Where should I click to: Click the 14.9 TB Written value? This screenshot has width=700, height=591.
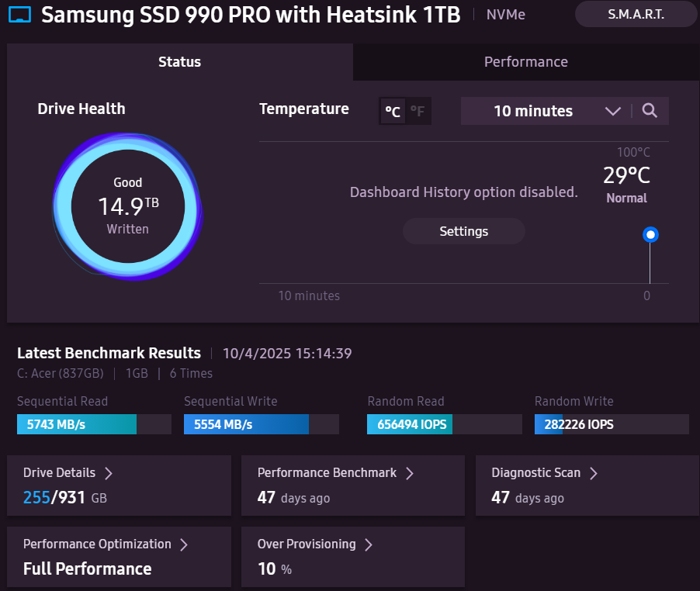point(128,206)
